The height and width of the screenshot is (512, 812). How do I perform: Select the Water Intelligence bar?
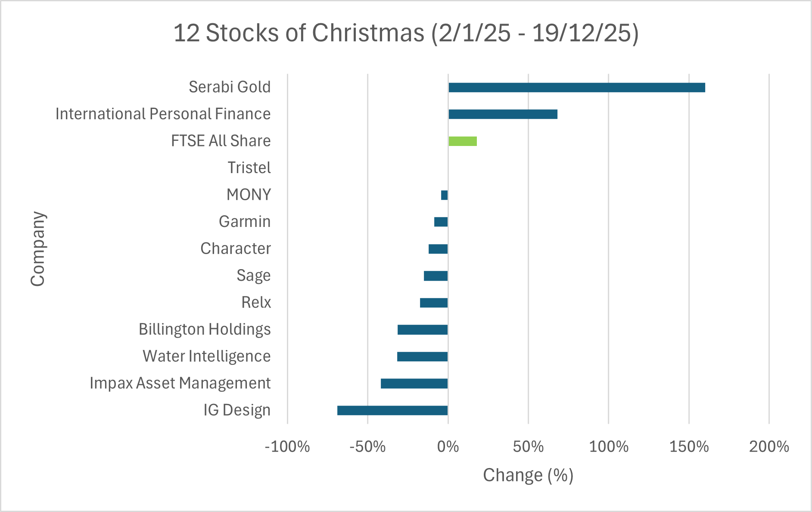[x=423, y=357]
